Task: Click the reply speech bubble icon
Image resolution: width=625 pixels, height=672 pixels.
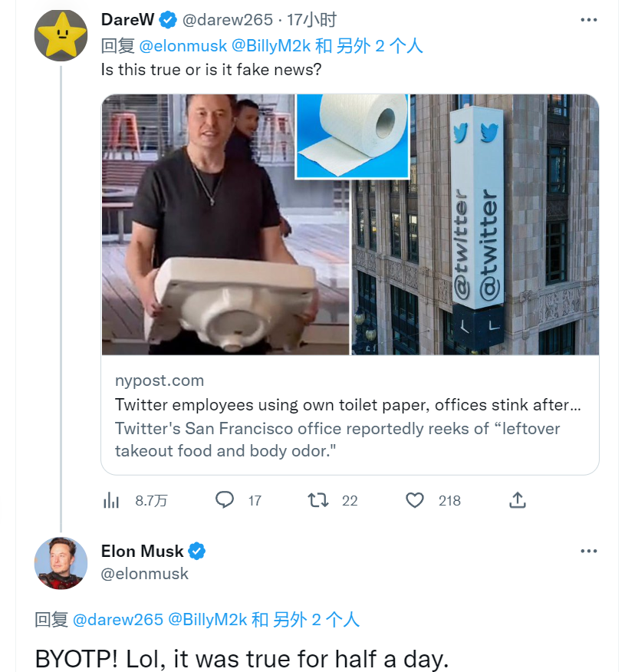Action: (225, 500)
